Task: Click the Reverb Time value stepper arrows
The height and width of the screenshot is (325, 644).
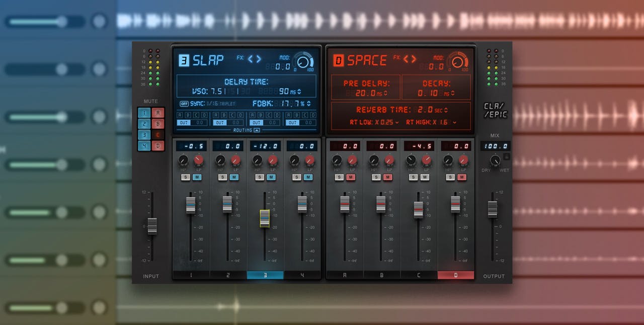Action: pos(447,110)
